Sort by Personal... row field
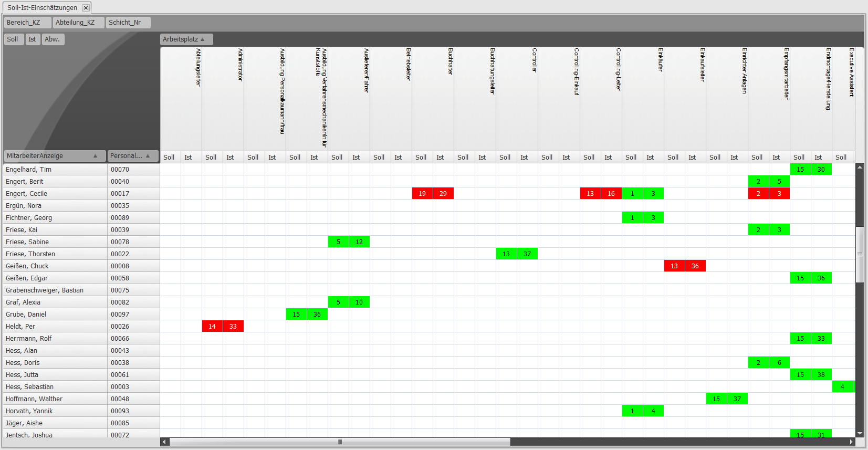 coord(133,156)
